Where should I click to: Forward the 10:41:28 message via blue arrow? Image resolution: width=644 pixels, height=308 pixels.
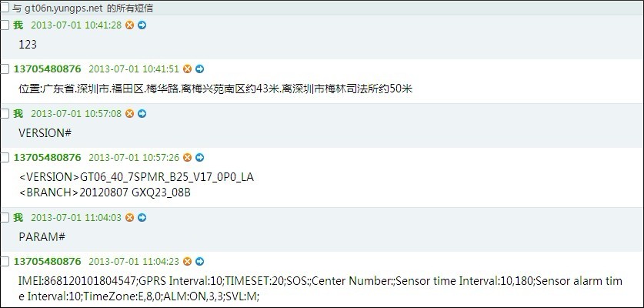coord(142,25)
